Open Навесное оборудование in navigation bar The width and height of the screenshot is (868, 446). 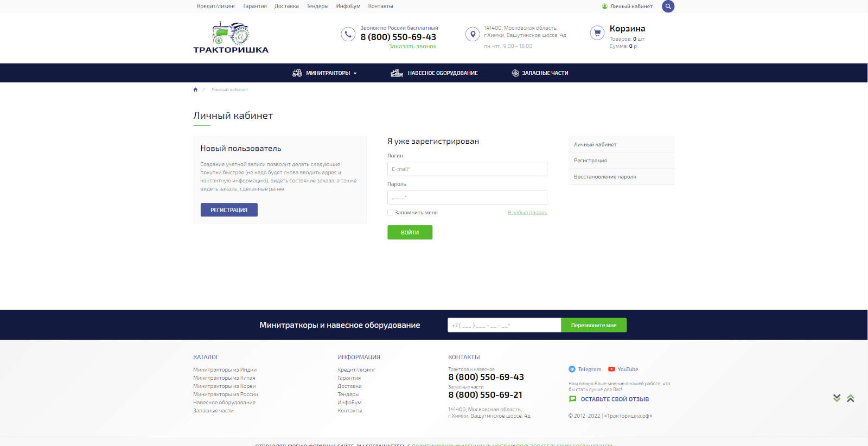tap(435, 73)
